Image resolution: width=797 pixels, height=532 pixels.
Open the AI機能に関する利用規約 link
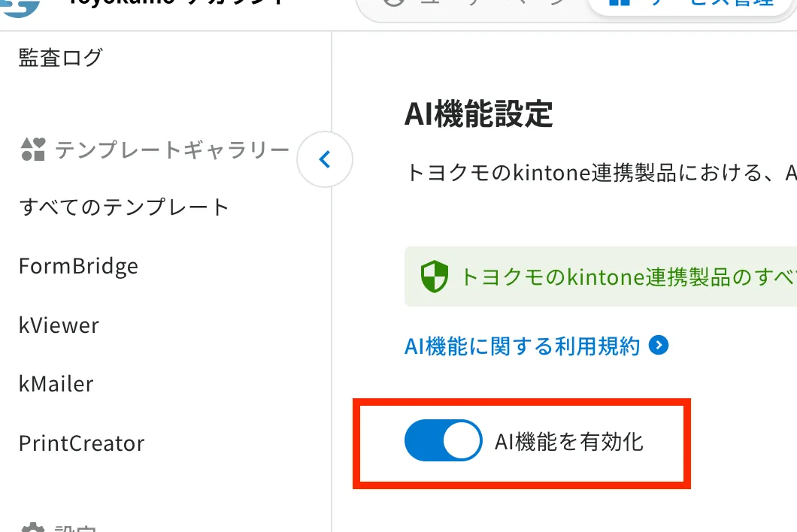pos(522,346)
